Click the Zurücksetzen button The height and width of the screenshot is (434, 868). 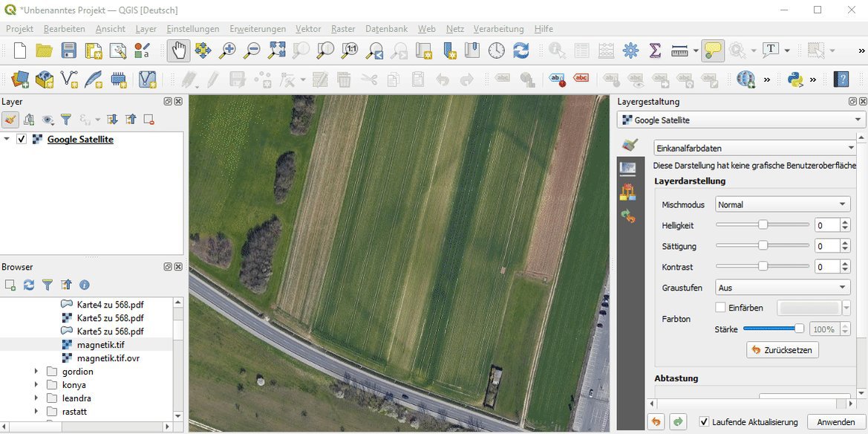click(782, 349)
